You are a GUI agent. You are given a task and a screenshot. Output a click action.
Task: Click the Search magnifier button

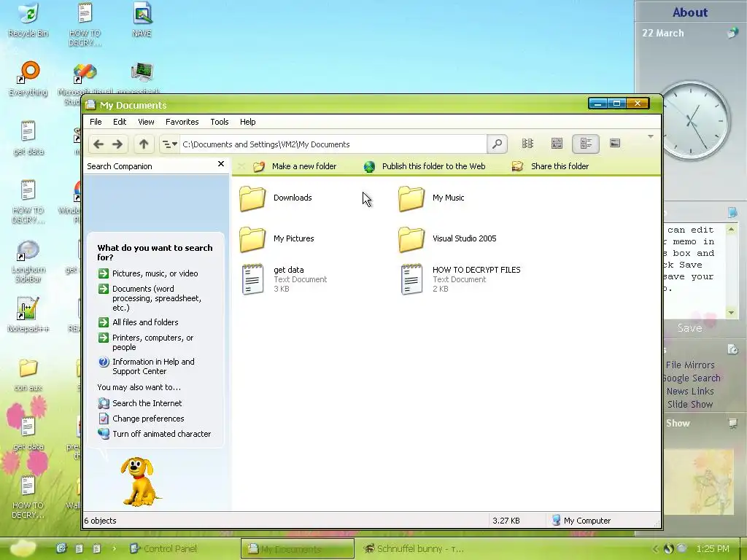pyautogui.click(x=497, y=144)
